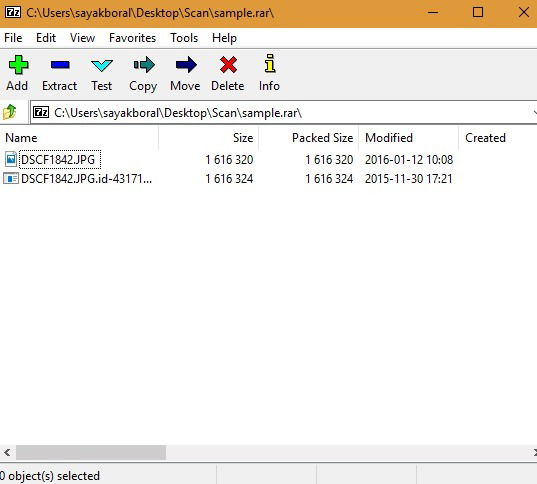This screenshot has height=484, width=537.
Task: Open the File menu
Action: [13, 38]
